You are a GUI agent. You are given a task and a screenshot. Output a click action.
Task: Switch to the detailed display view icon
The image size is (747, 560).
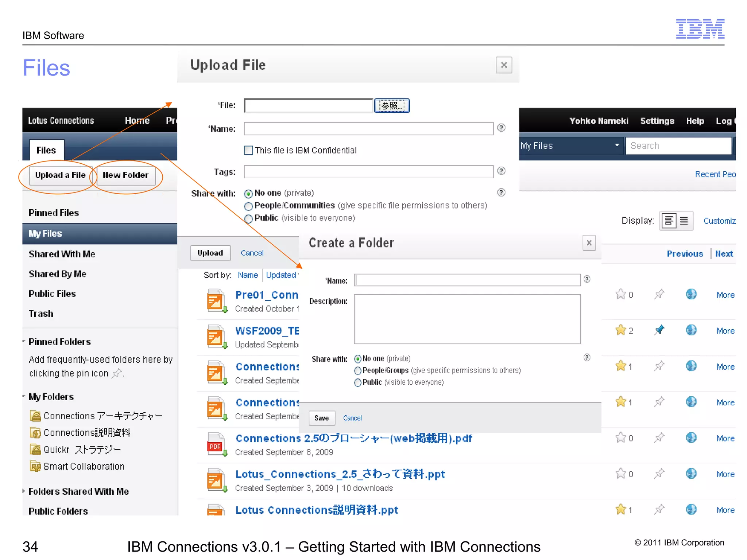coord(669,221)
